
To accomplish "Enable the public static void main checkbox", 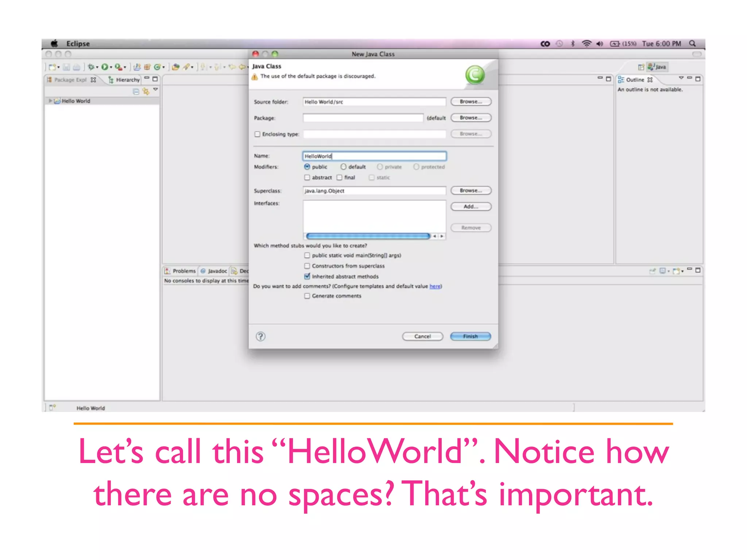I will (x=307, y=255).
